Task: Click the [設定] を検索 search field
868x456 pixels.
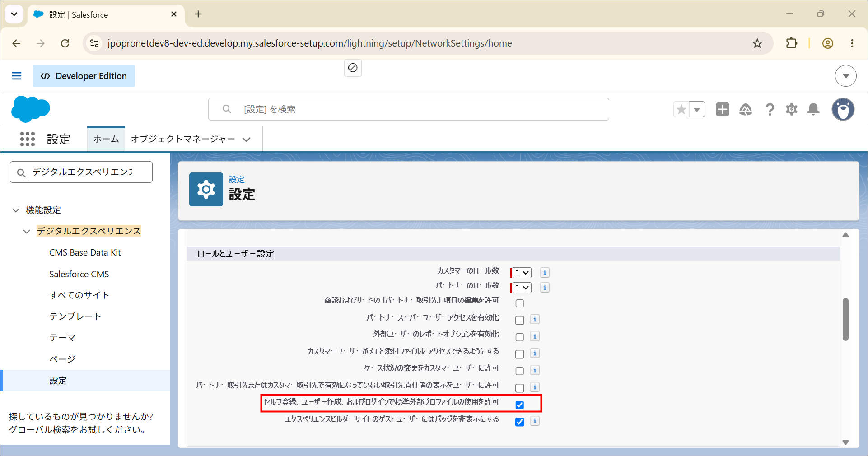Action: [x=408, y=109]
